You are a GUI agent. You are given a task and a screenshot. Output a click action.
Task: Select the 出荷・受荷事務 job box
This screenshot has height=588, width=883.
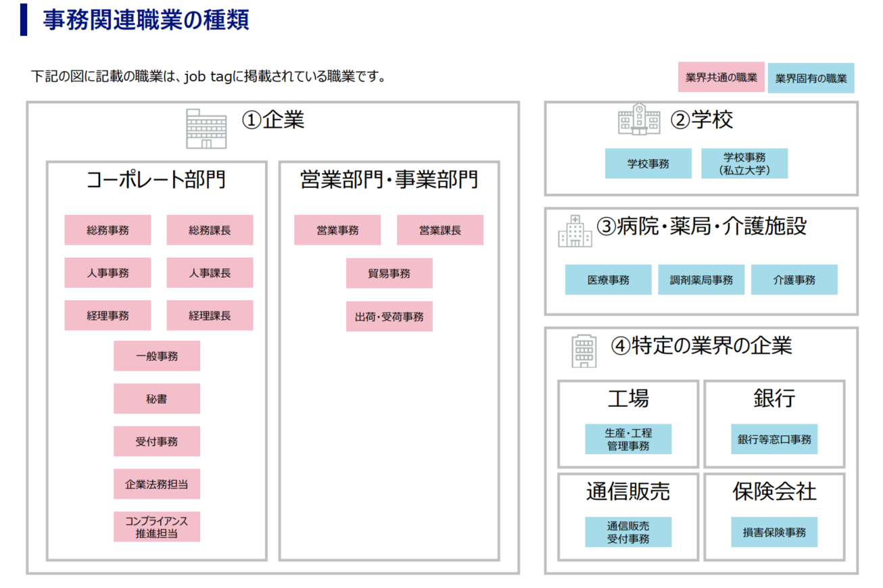[x=389, y=316]
